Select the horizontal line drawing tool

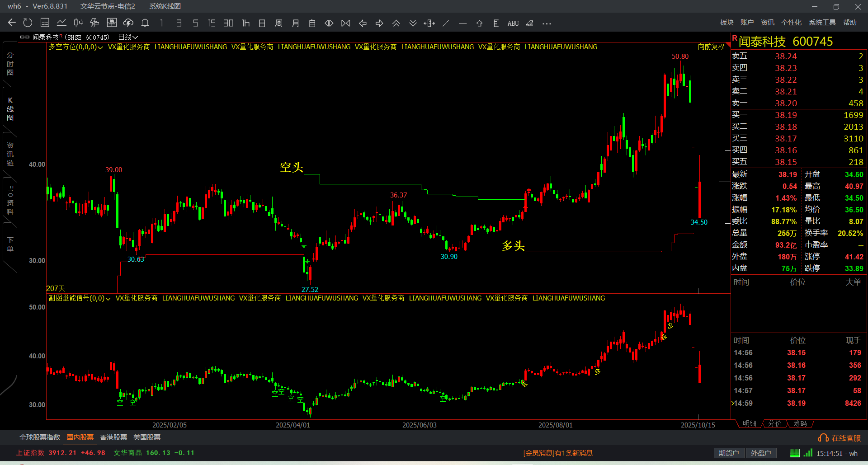pyautogui.click(x=462, y=23)
